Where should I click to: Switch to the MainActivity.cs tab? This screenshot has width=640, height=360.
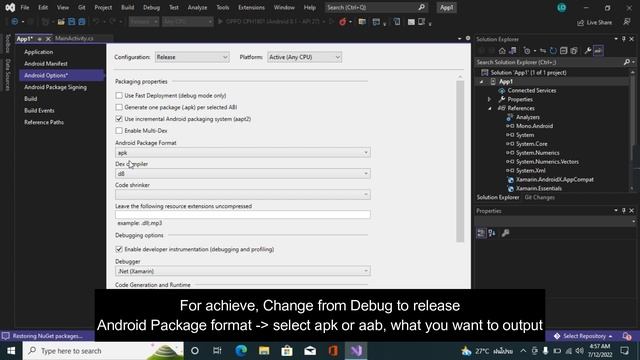(74, 38)
